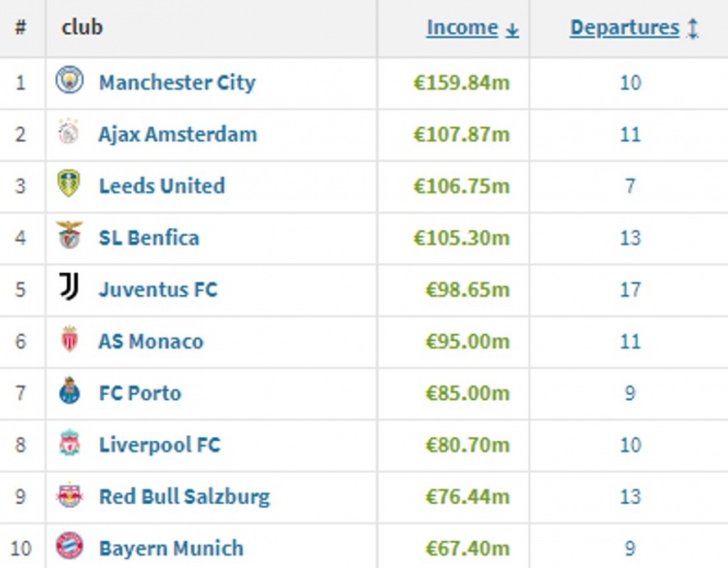Click the SL Benfica club crest
Viewport: 728px width, 568px height.
click(x=69, y=237)
